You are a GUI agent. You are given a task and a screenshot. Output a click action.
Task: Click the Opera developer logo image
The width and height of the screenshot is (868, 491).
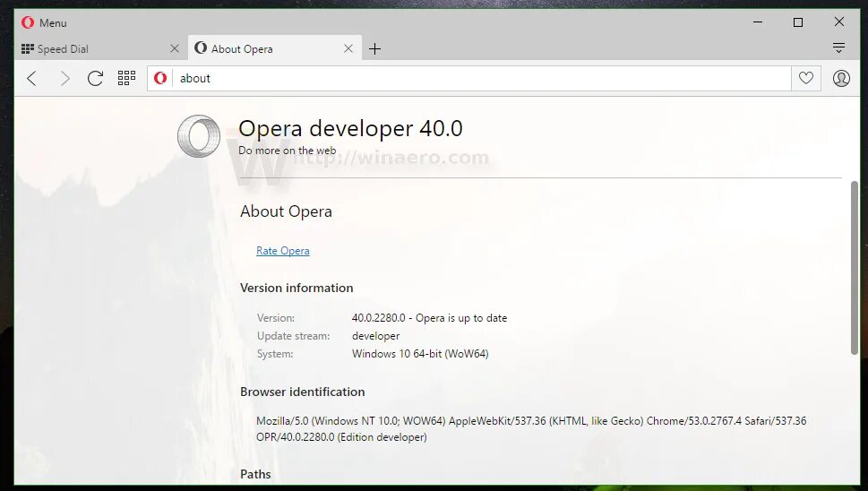click(x=199, y=136)
